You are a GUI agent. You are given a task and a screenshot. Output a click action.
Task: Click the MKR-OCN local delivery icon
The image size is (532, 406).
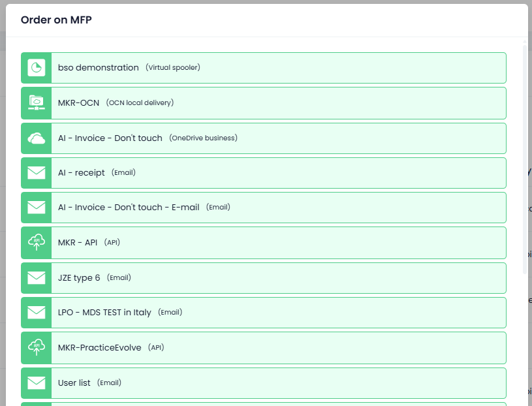(36, 103)
